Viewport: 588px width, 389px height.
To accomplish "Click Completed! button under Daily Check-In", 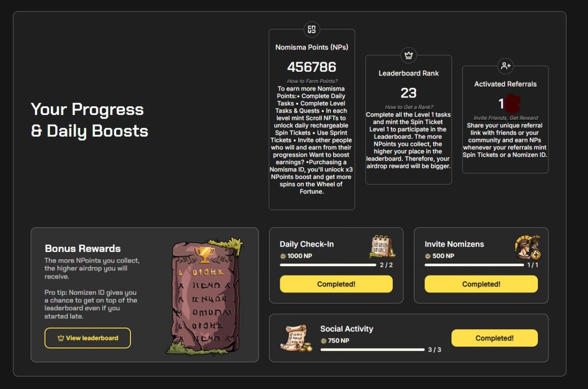I will point(336,284).
